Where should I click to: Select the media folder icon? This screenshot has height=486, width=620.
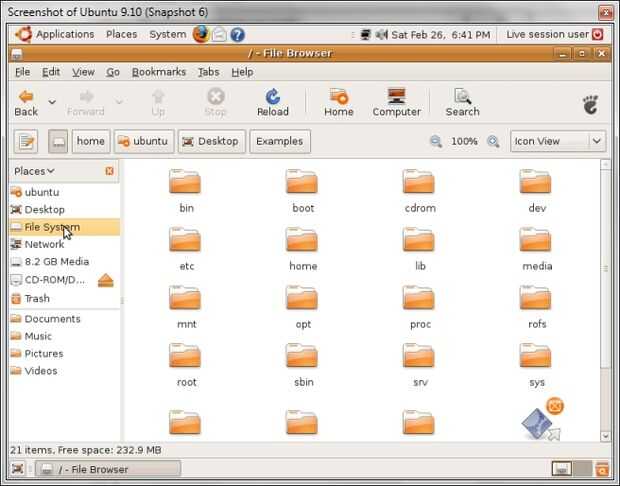(x=535, y=240)
